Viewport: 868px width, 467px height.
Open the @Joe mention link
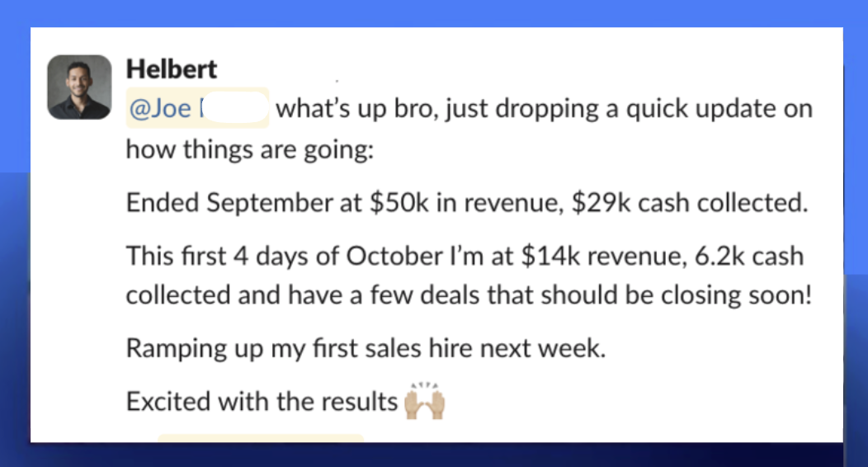coord(161,109)
